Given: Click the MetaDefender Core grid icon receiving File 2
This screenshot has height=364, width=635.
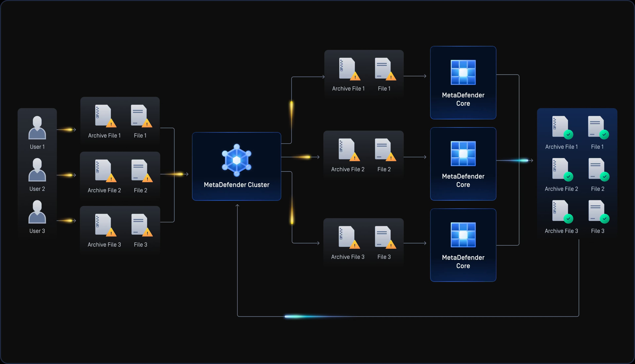Looking at the screenshot, I should pyautogui.click(x=463, y=153).
